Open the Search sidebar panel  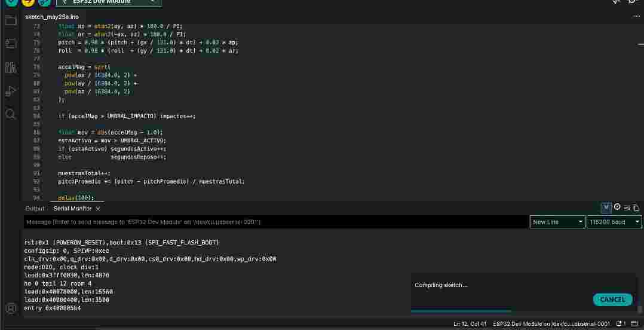[x=11, y=114]
